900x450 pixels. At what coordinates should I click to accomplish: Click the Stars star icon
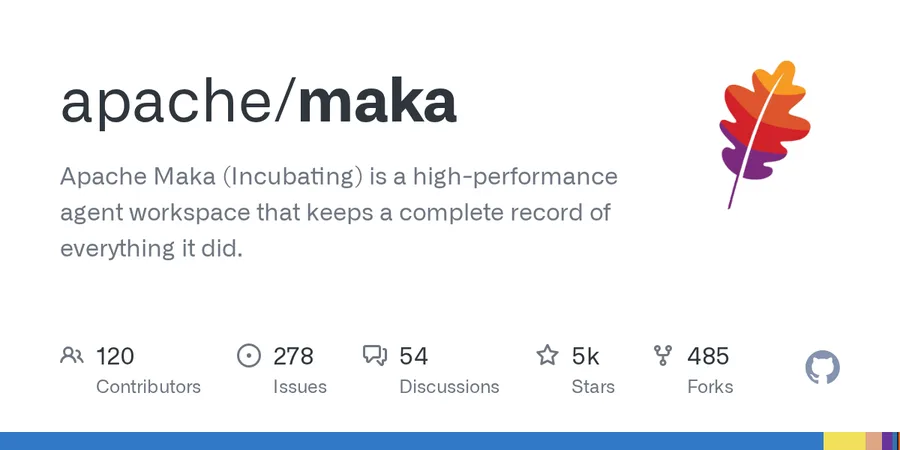(547, 355)
